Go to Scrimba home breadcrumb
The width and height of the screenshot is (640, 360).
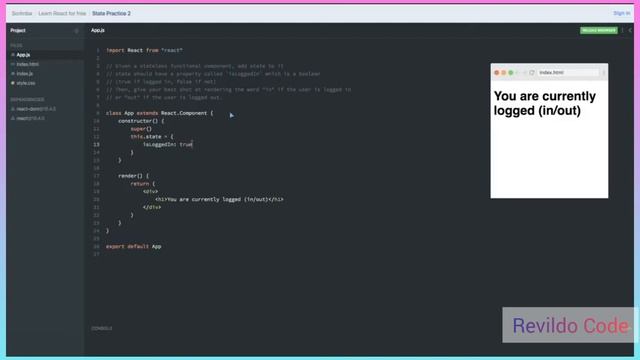click(x=22, y=13)
